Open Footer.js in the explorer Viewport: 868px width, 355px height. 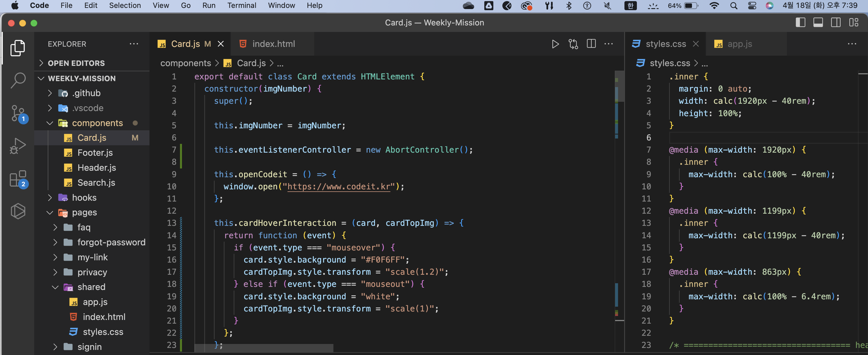tap(95, 153)
